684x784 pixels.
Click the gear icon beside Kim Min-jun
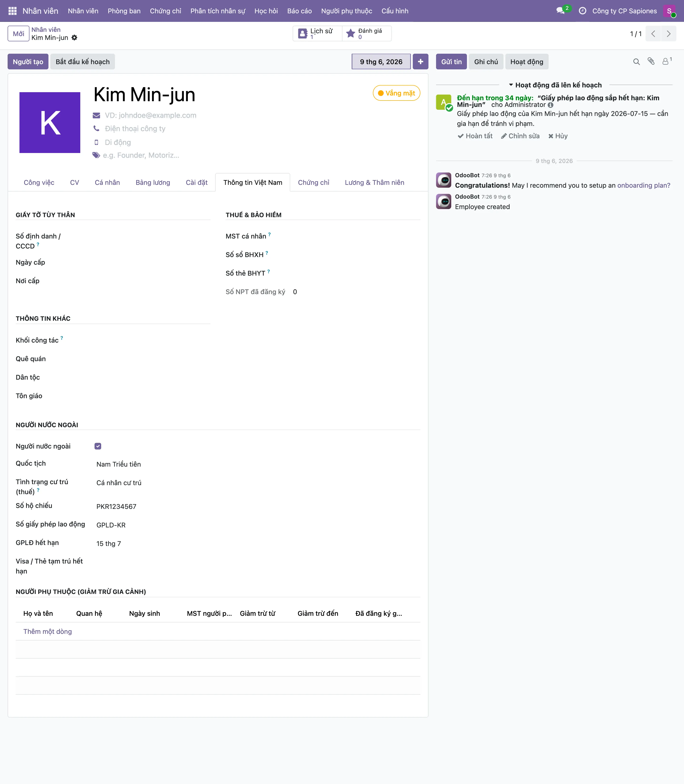coord(74,38)
